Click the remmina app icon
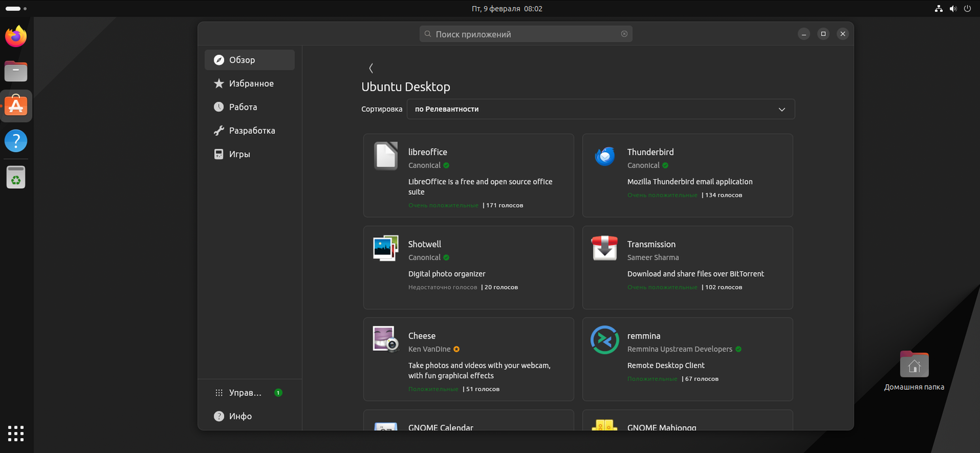The height and width of the screenshot is (453, 980). 604,339
